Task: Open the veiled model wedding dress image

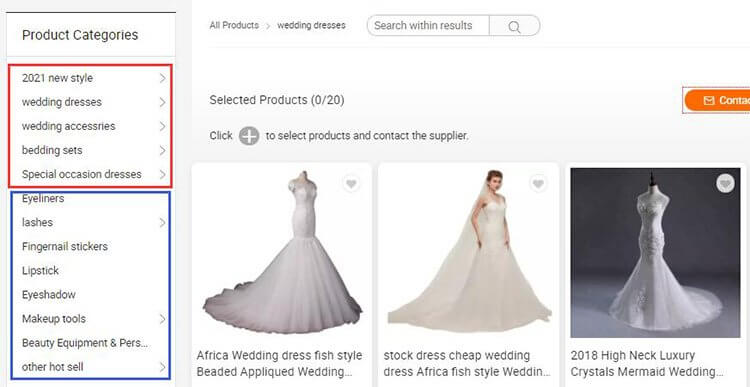Action: pyautogui.click(x=469, y=251)
